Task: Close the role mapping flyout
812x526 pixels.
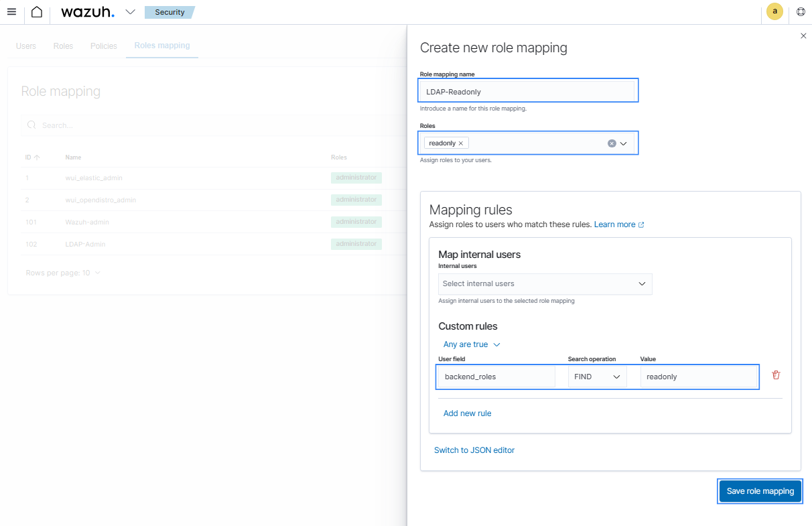Action: pyautogui.click(x=803, y=36)
